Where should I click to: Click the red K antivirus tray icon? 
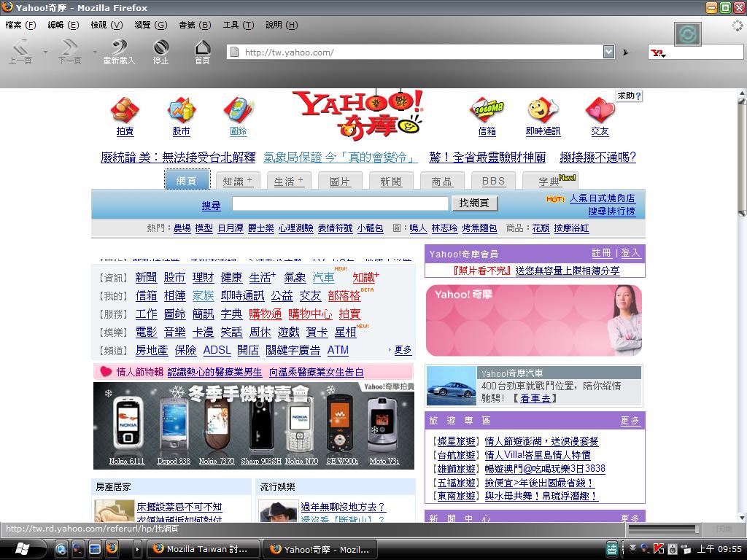[659, 549]
